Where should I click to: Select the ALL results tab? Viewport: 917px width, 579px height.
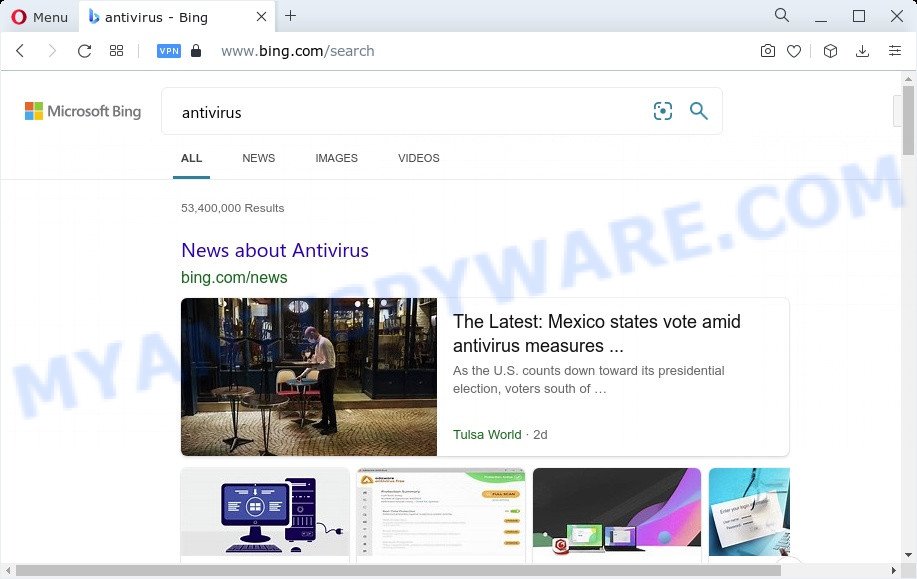191,158
